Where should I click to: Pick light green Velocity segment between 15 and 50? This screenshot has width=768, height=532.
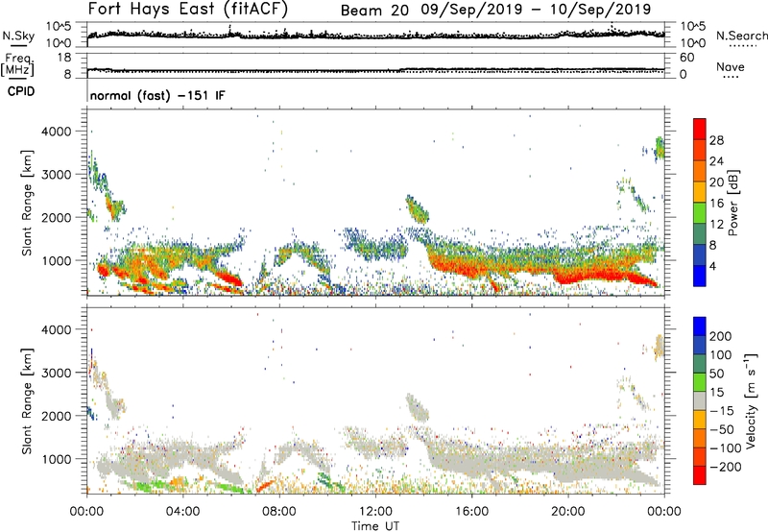[700, 382]
